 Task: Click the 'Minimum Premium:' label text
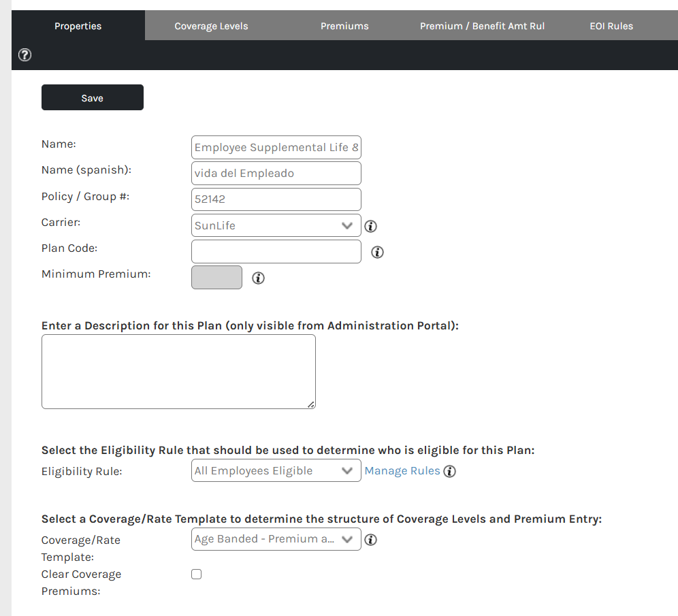96,274
